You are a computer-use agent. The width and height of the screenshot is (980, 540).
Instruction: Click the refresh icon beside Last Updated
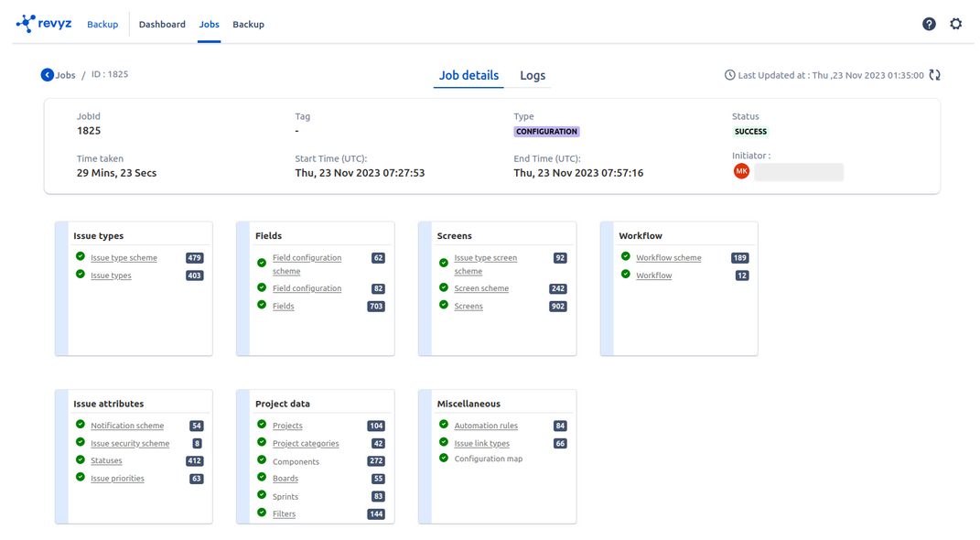pyautogui.click(x=934, y=75)
